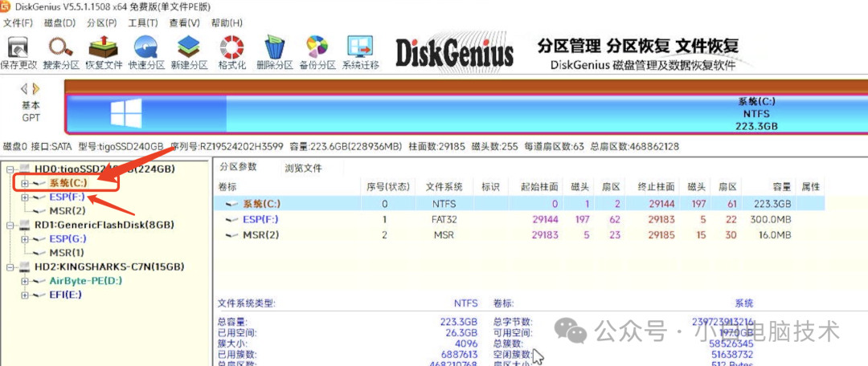Select AirByte-PE(D:) in the tree
Image resolution: width=868 pixels, height=366 pixels.
[x=86, y=281]
